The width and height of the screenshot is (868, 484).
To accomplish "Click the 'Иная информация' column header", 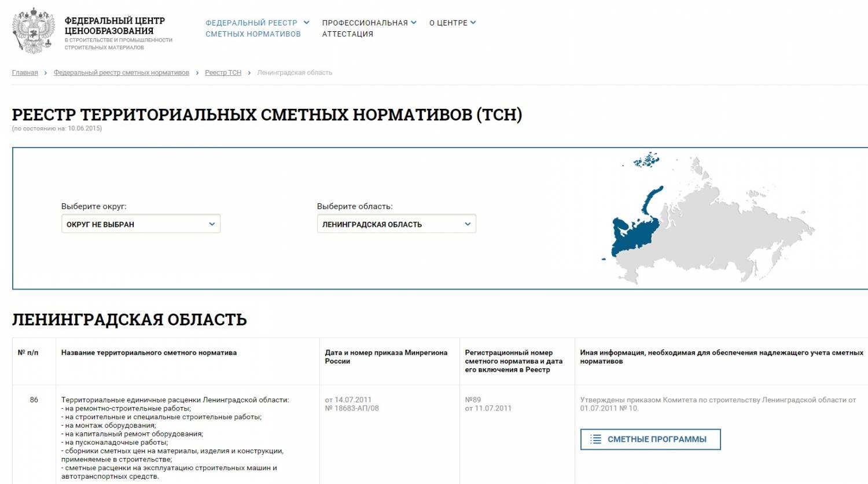I will pyautogui.click(x=722, y=357).
